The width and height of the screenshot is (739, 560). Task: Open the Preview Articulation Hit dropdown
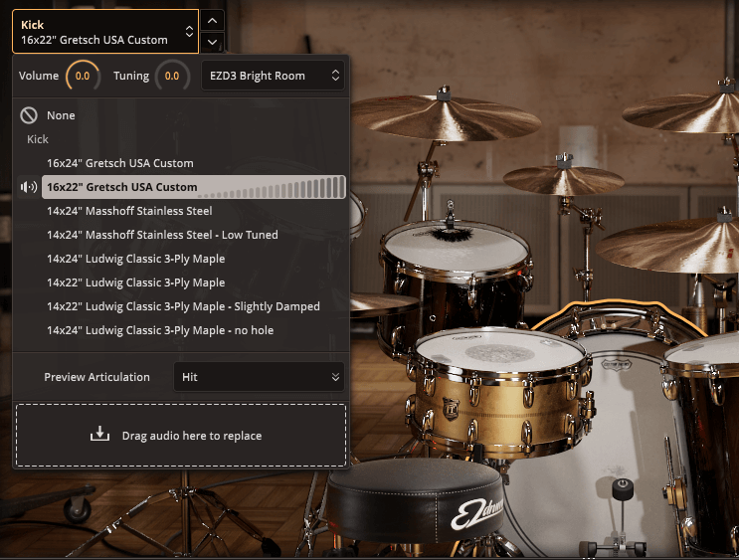tap(260, 377)
